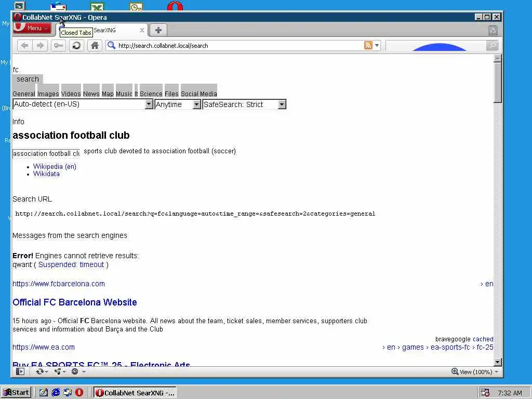Image resolution: width=532 pixels, height=399 pixels.
Task: Click the Opera icon in the window title bar
Action: [17, 17]
